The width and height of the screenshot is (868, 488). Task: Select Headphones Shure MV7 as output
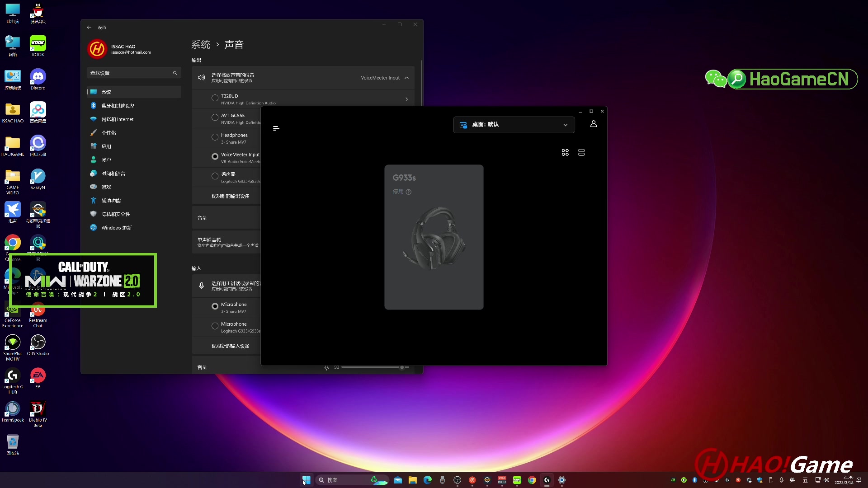(215, 137)
